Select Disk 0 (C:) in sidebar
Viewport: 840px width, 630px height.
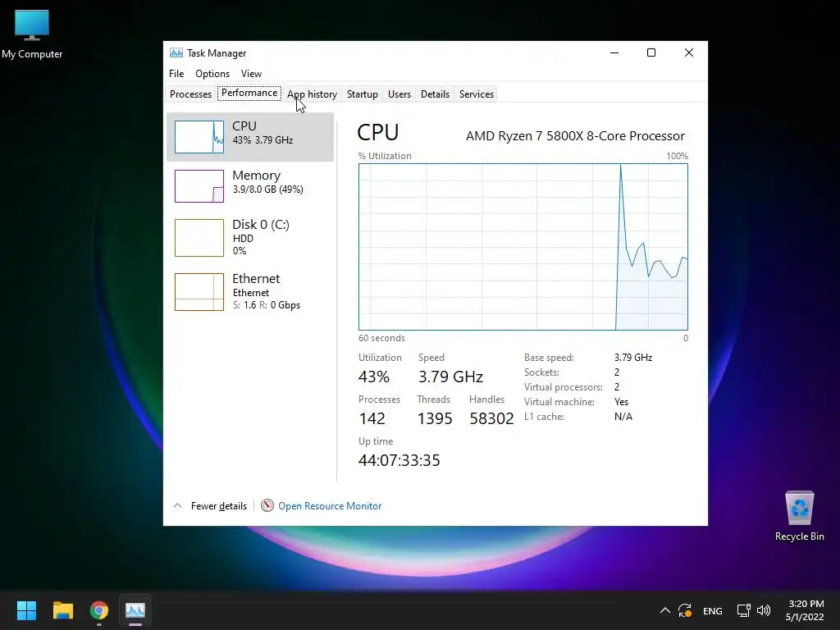point(250,237)
